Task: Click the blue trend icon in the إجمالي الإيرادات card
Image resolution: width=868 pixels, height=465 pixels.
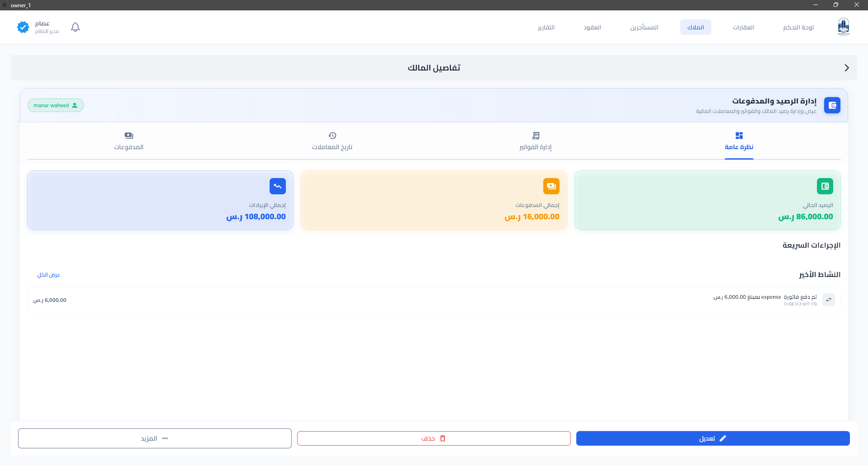Action: click(278, 186)
